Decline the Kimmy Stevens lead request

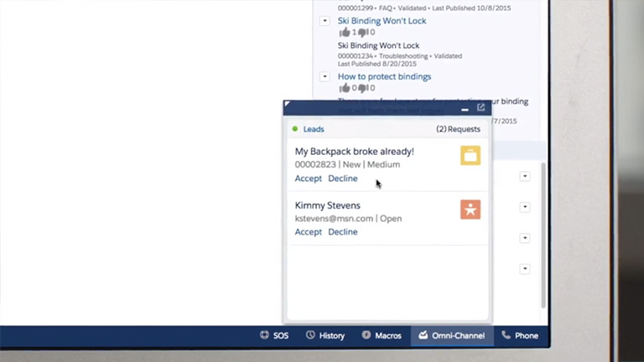(342, 232)
